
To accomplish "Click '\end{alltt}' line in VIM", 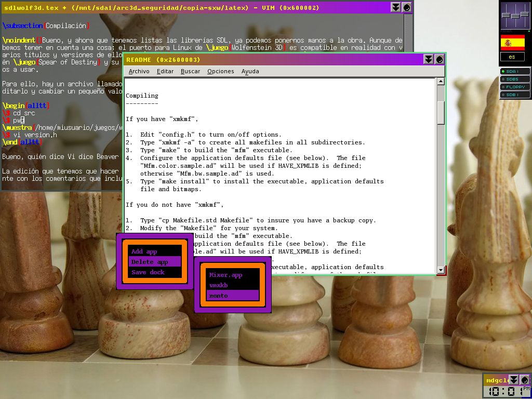I will pos(22,142).
